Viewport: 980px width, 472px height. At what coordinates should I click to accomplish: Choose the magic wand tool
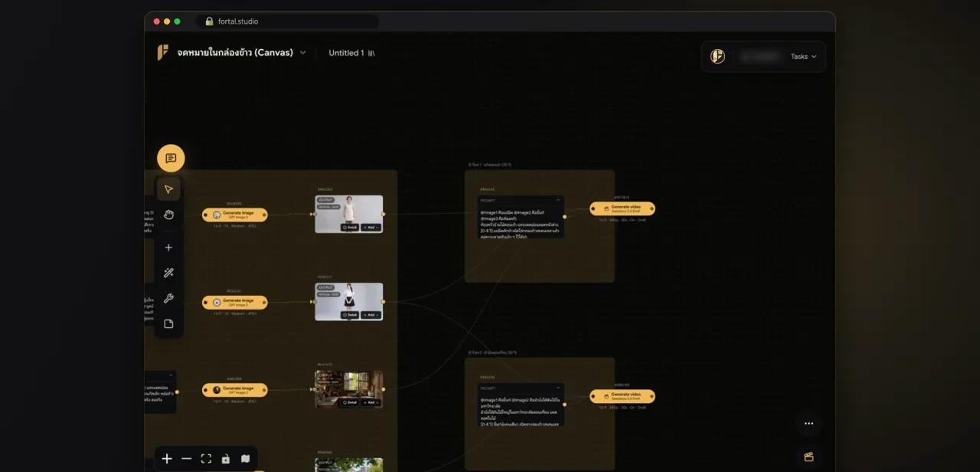(169, 273)
